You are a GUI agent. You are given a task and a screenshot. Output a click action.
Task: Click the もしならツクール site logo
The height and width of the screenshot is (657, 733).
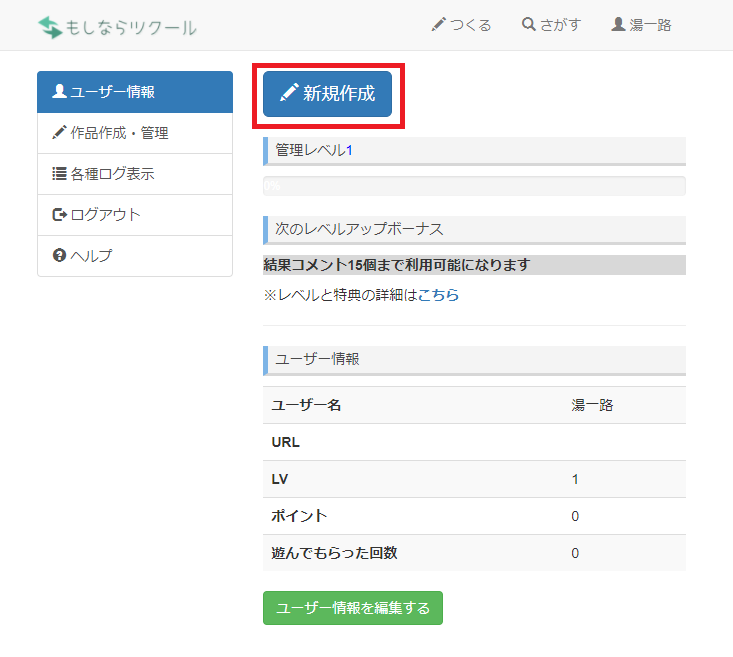pos(117,27)
